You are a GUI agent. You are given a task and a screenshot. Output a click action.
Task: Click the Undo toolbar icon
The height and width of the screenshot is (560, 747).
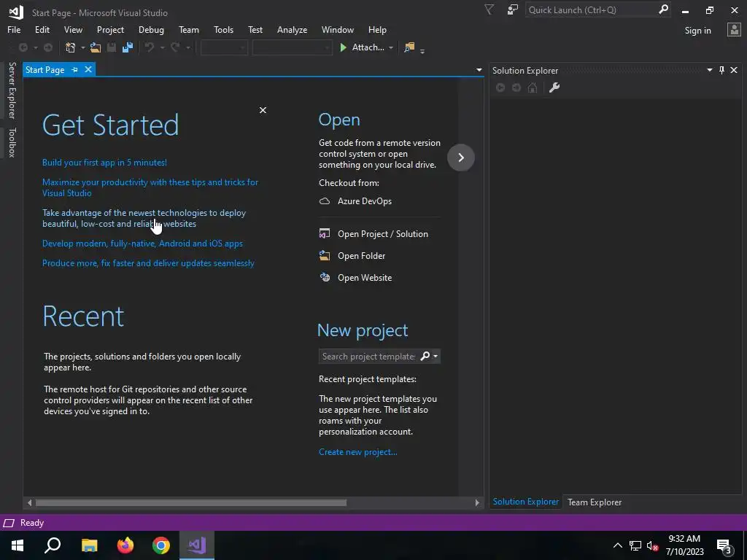coord(150,47)
